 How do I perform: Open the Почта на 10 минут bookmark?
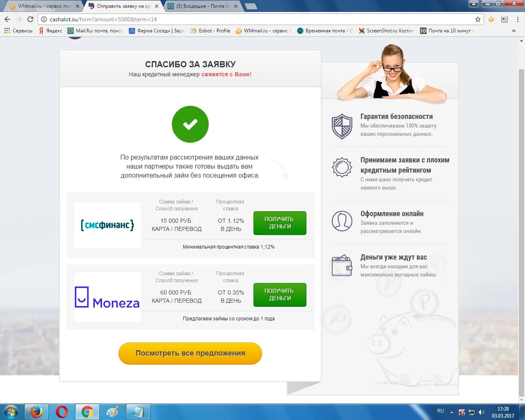click(447, 31)
